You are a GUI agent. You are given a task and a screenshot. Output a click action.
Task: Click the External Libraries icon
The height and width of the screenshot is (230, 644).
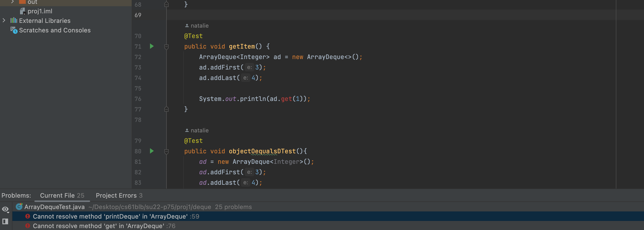14,20
